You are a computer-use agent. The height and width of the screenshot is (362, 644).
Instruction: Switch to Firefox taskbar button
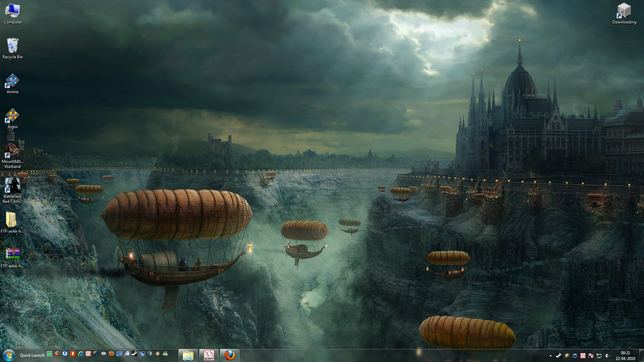pos(230,355)
